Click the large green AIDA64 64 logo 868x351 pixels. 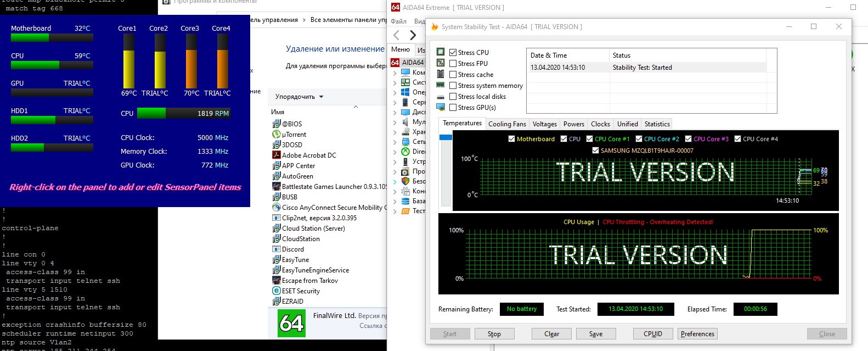(x=291, y=324)
